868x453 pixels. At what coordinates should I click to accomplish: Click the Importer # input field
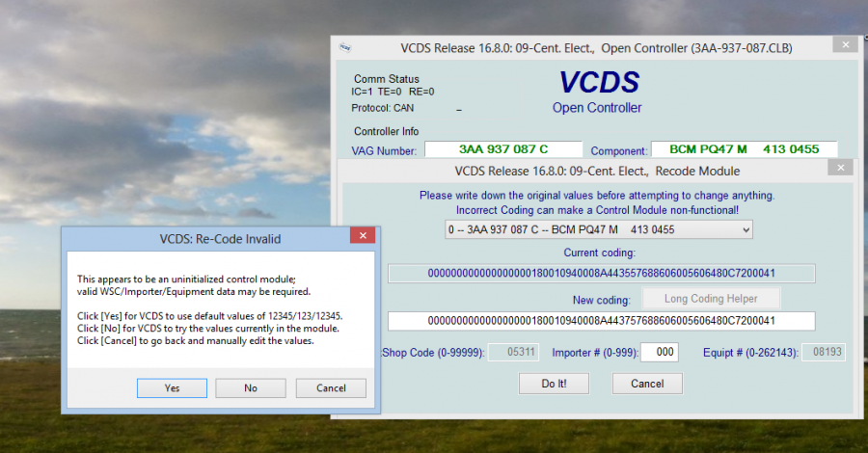(x=660, y=353)
